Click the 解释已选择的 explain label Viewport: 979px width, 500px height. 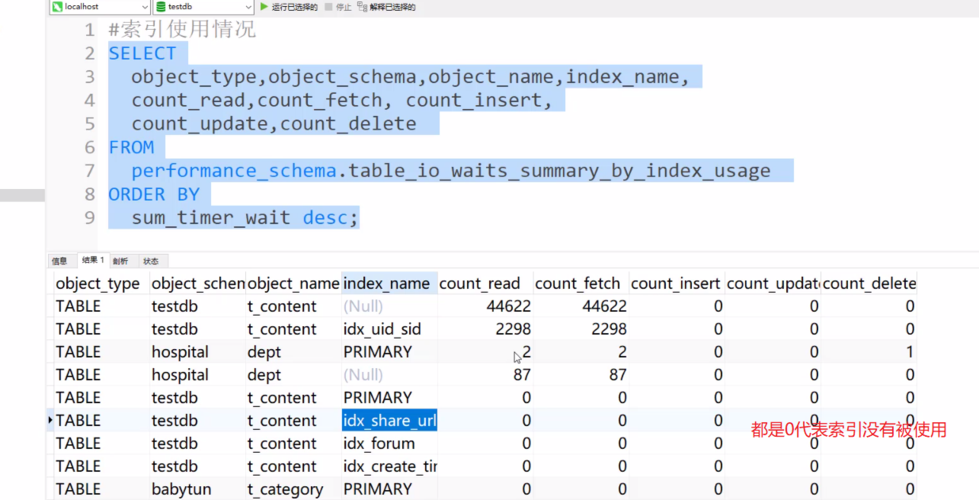coord(392,7)
